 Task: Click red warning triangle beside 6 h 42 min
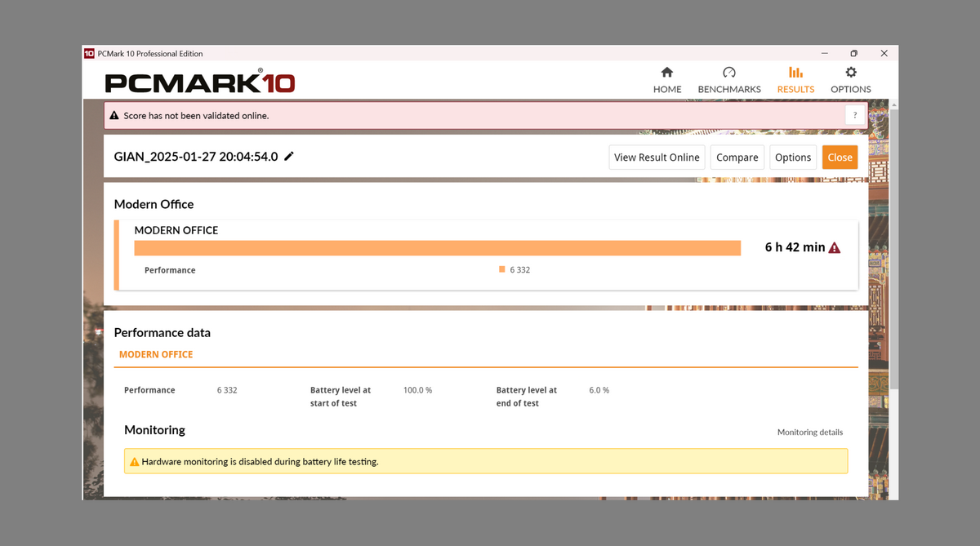point(834,247)
